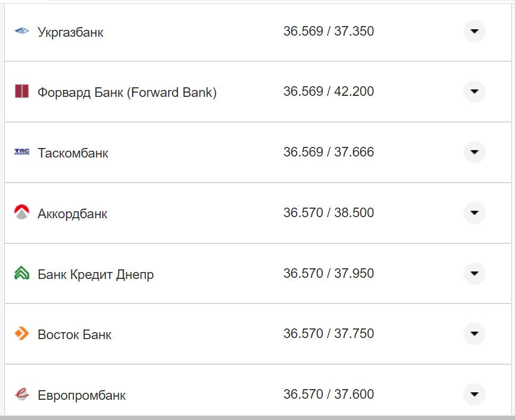Expand the Европромбанк rate details
Viewport: 515px width, 420px height.
coord(473,394)
